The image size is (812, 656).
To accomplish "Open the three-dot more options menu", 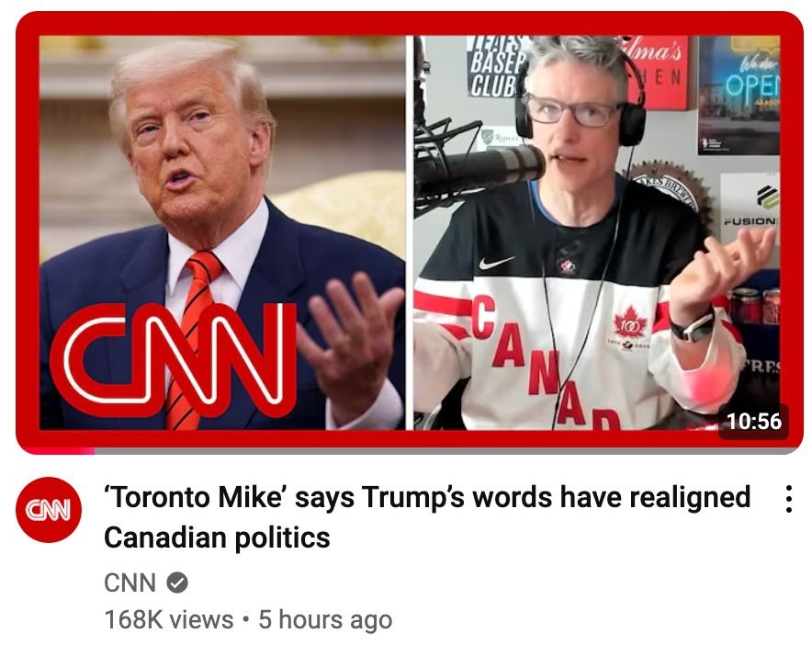I will coord(788,499).
